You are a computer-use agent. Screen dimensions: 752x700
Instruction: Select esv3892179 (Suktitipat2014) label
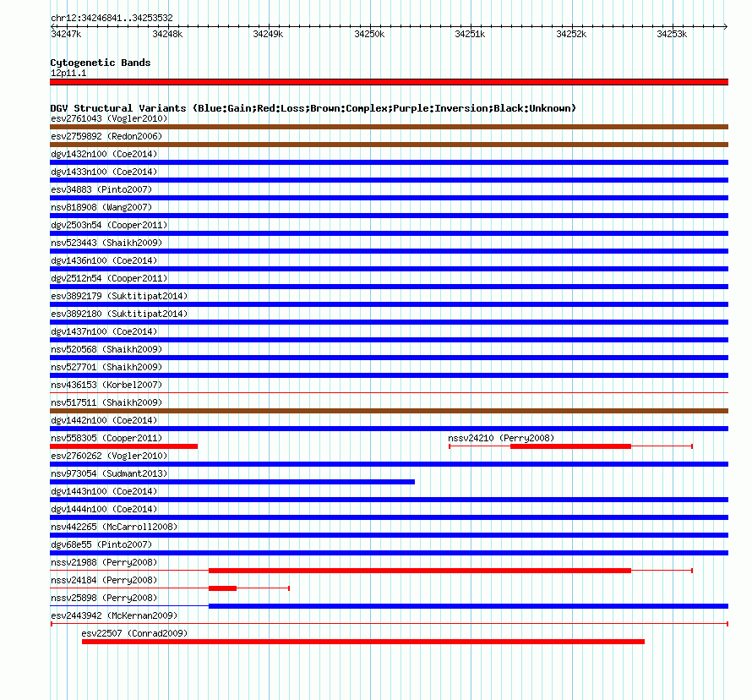(119, 296)
